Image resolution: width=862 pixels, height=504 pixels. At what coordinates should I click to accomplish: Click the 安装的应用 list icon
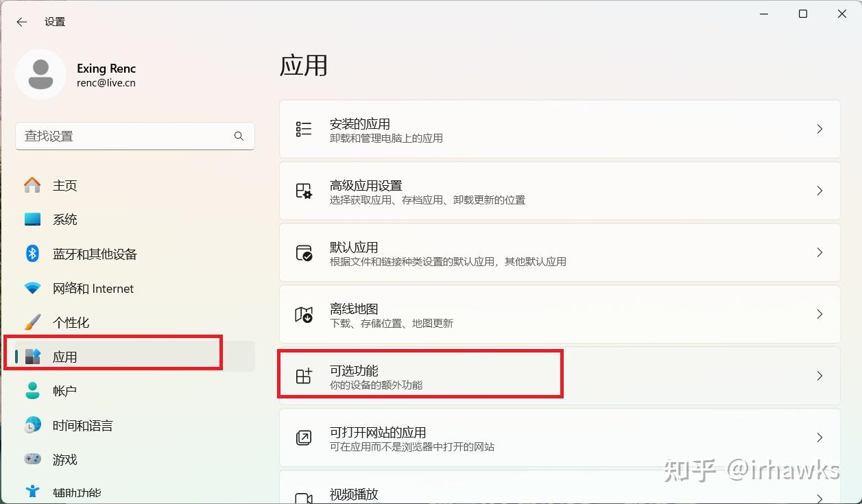[x=304, y=129]
